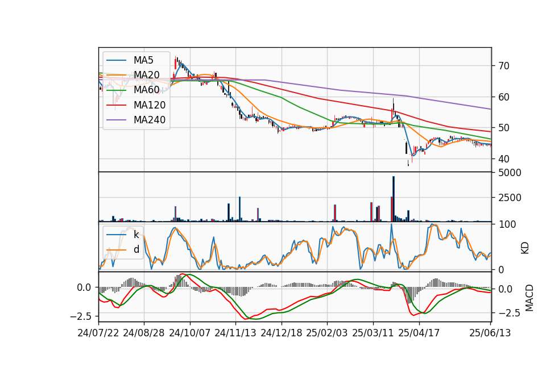Click the MA240 legend label

(150, 120)
